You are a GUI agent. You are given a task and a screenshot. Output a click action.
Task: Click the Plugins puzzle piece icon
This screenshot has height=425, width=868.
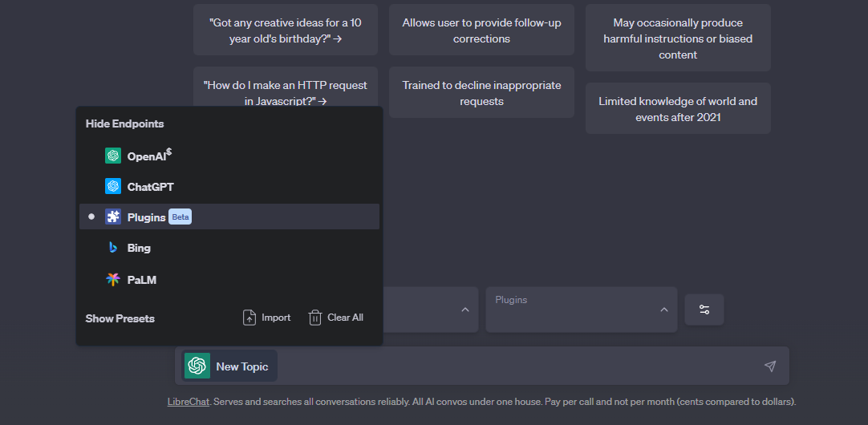pos(113,217)
